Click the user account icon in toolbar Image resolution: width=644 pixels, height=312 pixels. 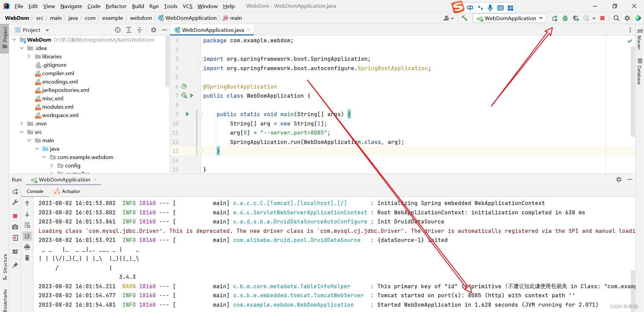448,18
